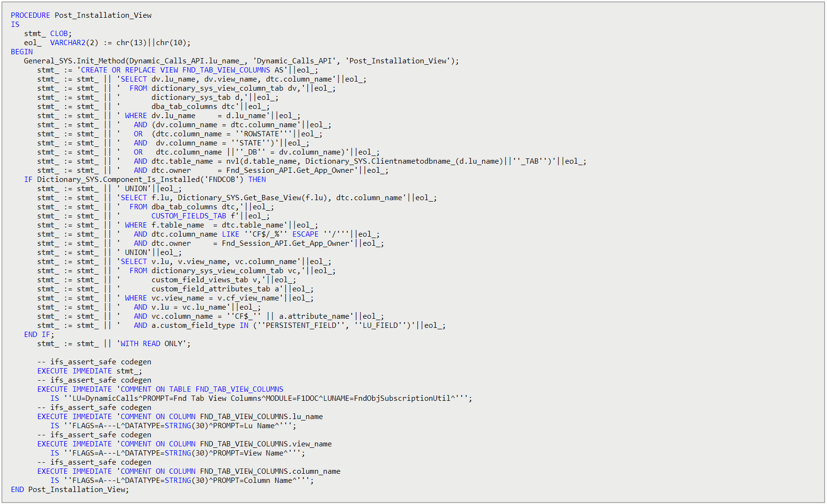Viewport: 827px width, 504px height.
Task: Click the first UNION keyword
Action: (x=135, y=188)
